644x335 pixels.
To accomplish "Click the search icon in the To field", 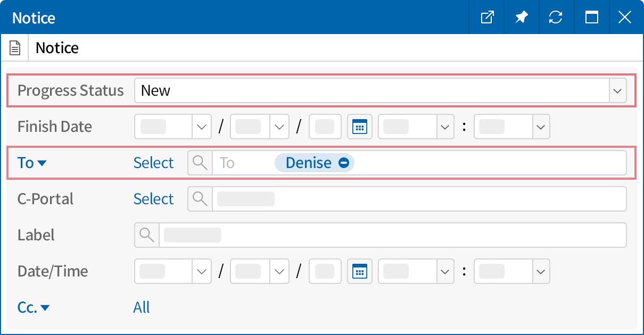I will pyautogui.click(x=200, y=163).
